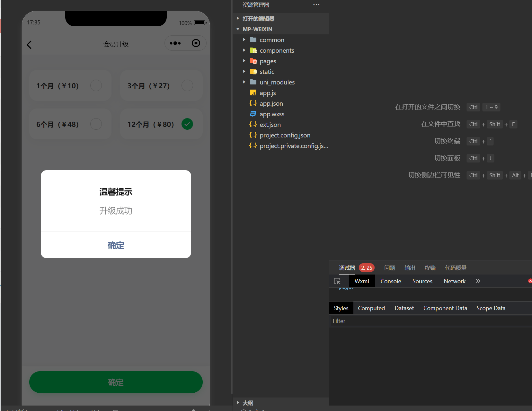Click the project.private.config.json braces icon
This screenshot has height=411, width=532.
tap(253, 146)
